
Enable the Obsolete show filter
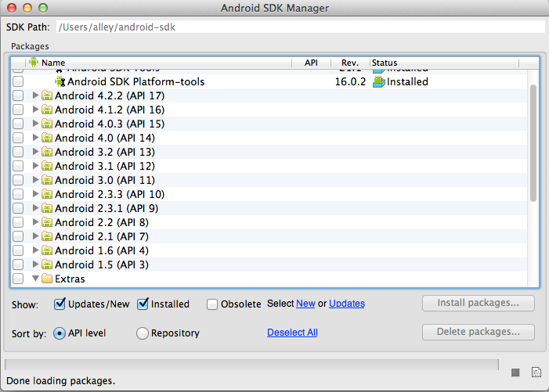pyautogui.click(x=212, y=304)
